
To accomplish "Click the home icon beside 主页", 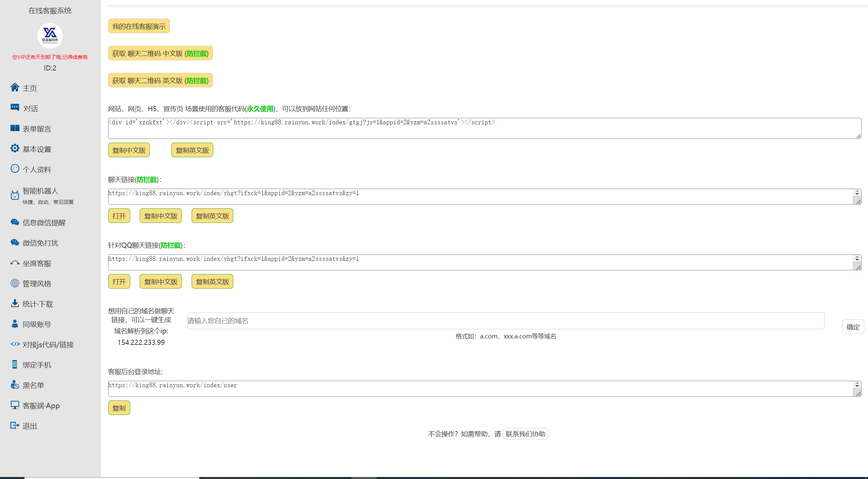I will 15,87.
